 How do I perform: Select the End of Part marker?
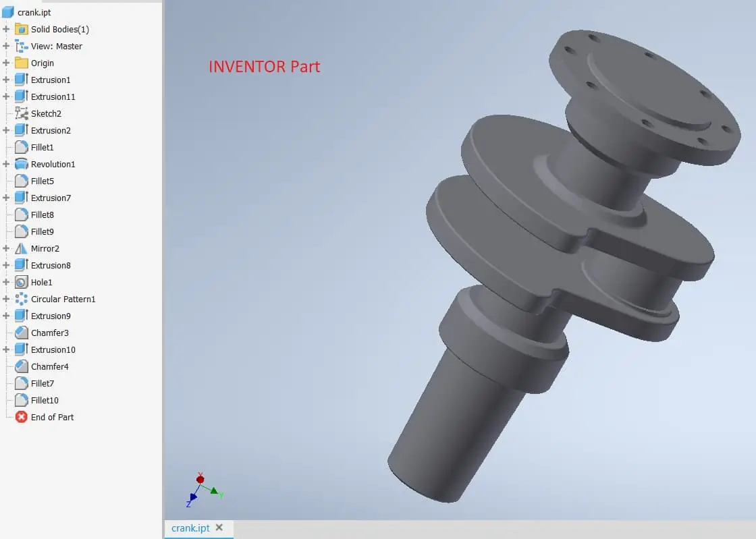[x=22, y=417]
